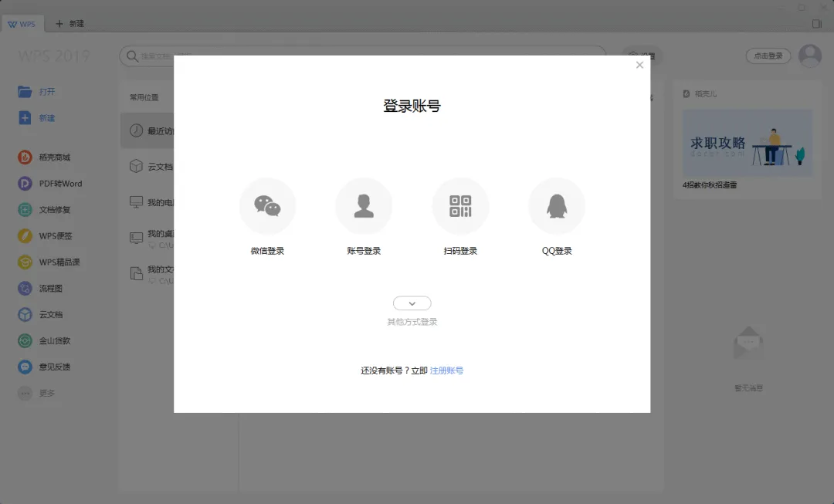834x504 pixels.
Task: Select QR code scan login icon
Action: pos(460,206)
